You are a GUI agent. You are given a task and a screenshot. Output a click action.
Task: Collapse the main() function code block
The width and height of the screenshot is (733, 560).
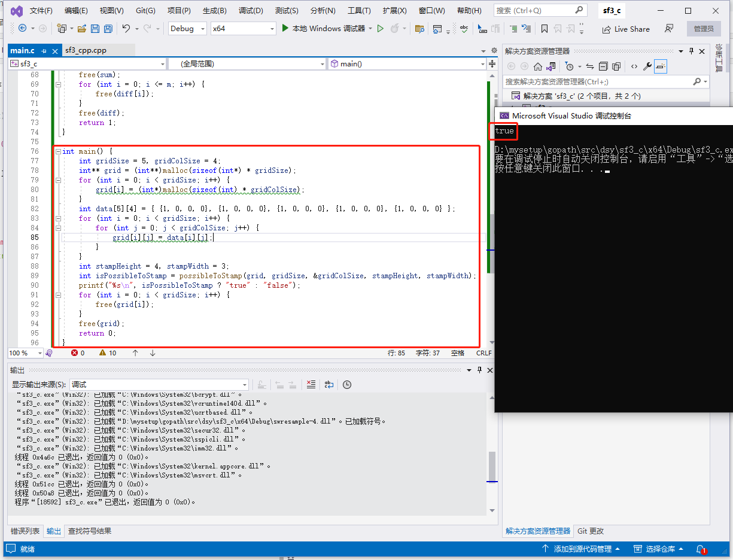(57, 151)
